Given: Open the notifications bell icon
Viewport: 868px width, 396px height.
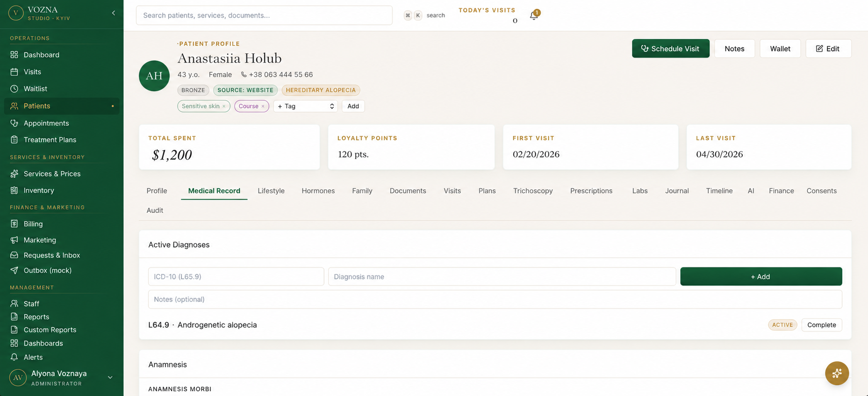Looking at the screenshot, I should tap(534, 15).
